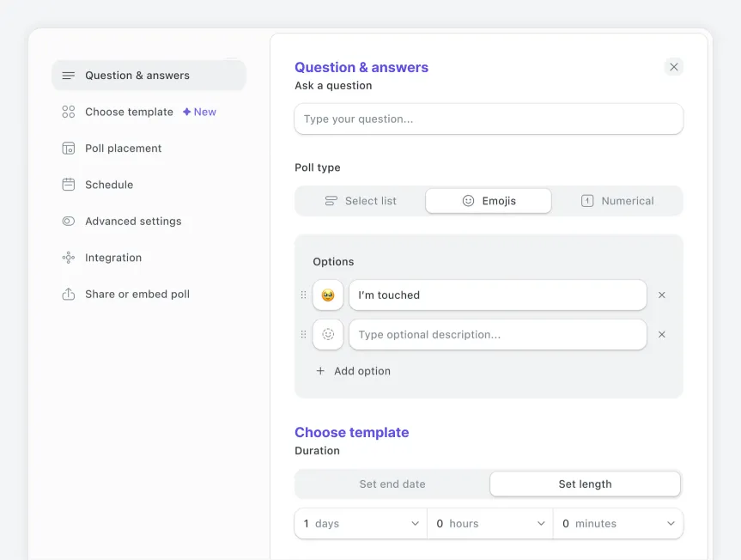Expand the minutes dropdown

pos(618,524)
